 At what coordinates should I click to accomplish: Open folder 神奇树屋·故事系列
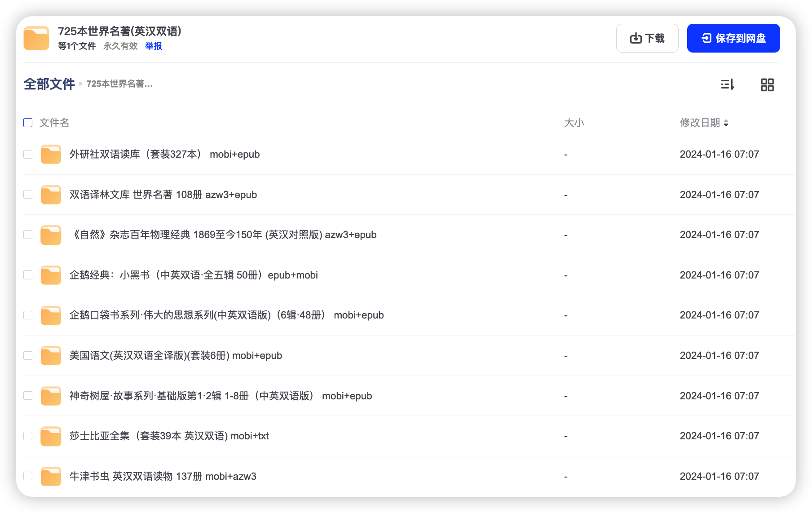[221, 396]
